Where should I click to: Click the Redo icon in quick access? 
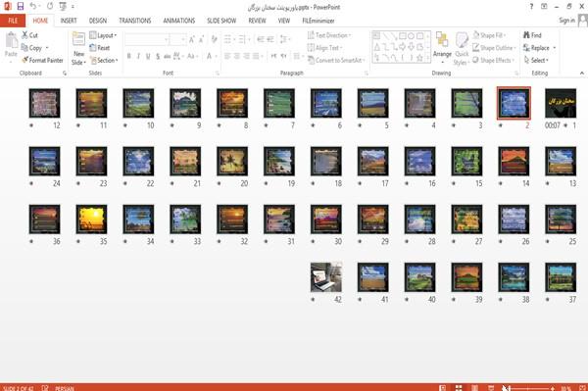(50, 7)
